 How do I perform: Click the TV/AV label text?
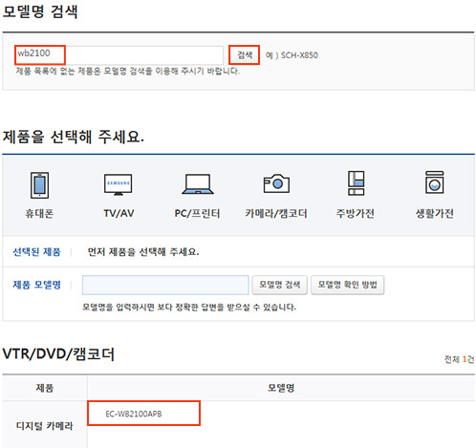click(x=119, y=213)
